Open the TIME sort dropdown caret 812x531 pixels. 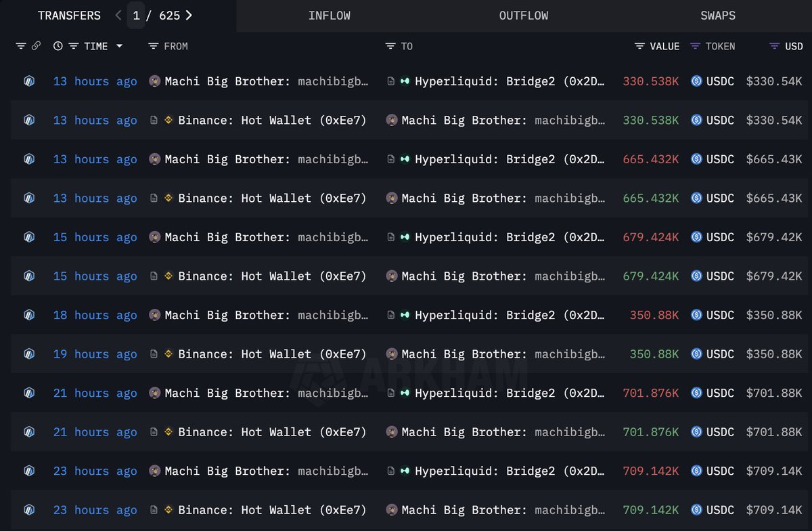point(120,46)
